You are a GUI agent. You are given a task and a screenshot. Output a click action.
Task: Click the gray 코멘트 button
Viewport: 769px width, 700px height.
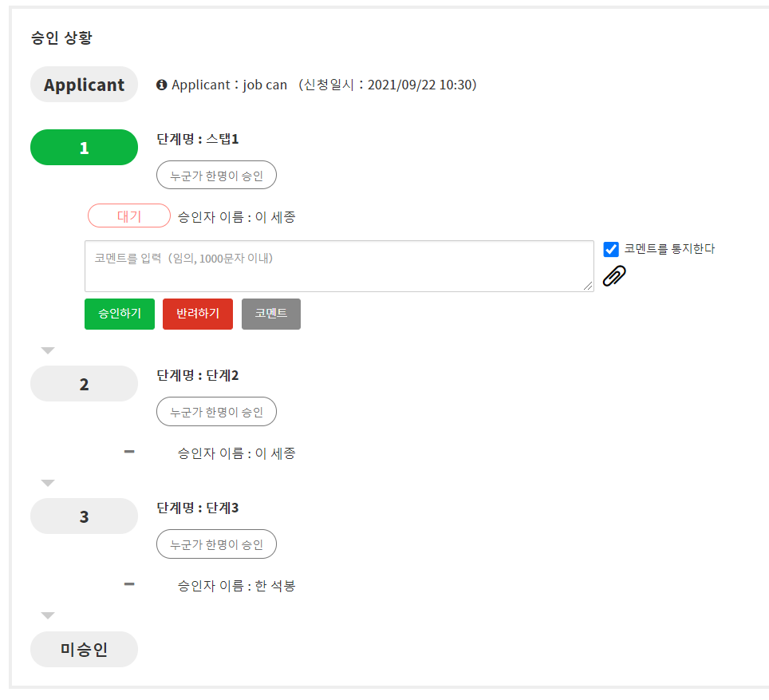coord(271,314)
